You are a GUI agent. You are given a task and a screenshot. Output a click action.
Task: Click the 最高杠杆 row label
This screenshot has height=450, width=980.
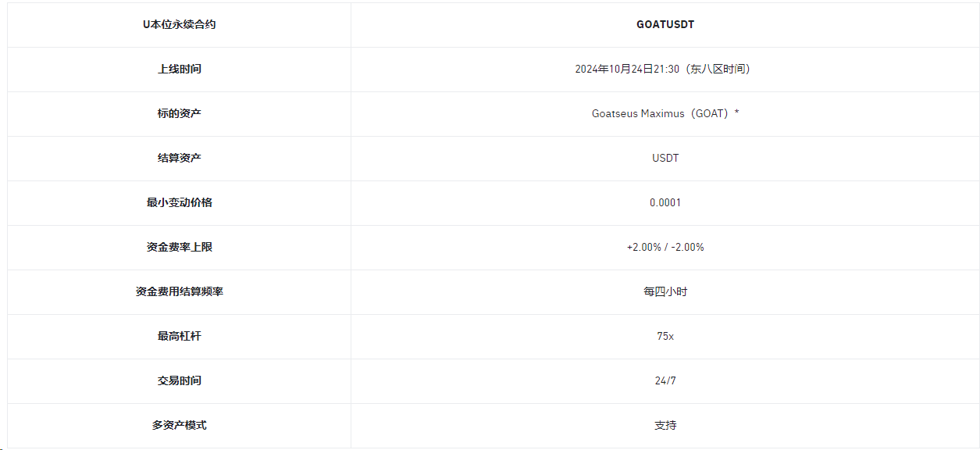(179, 336)
